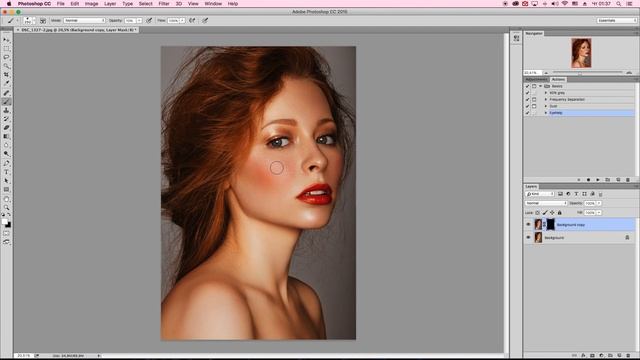Open the Select menu

click(145, 4)
